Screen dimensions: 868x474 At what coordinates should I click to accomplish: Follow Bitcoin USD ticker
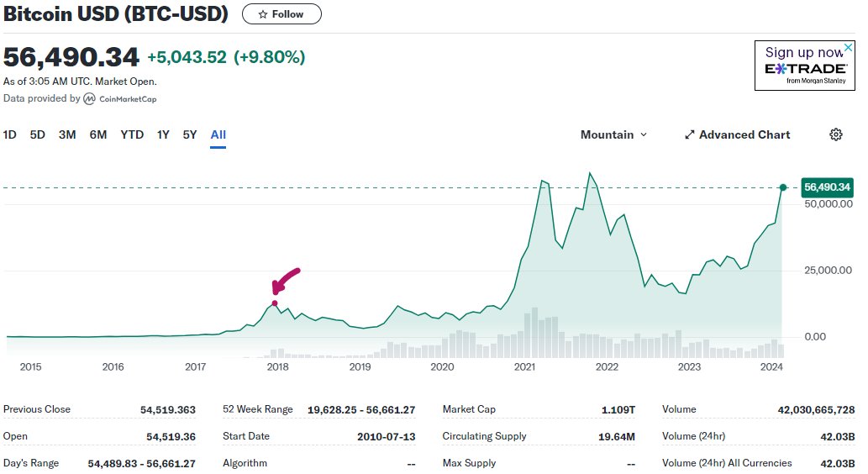pos(281,14)
